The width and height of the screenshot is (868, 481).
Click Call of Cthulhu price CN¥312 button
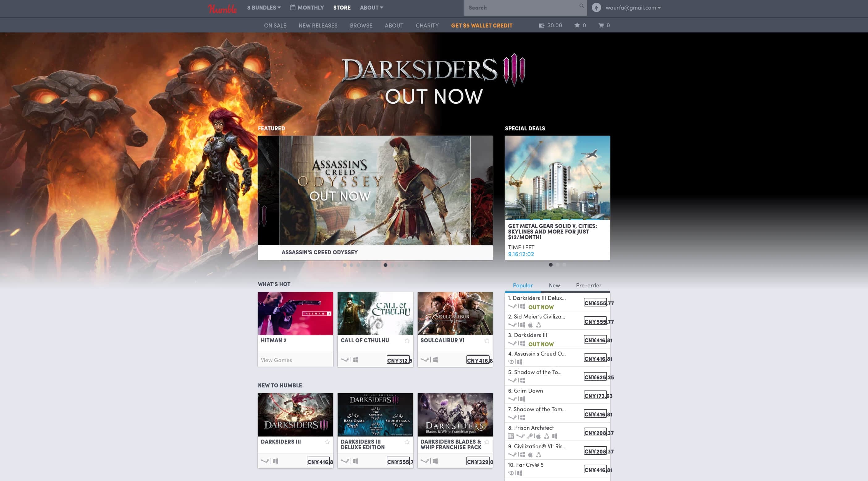[x=398, y=360]
